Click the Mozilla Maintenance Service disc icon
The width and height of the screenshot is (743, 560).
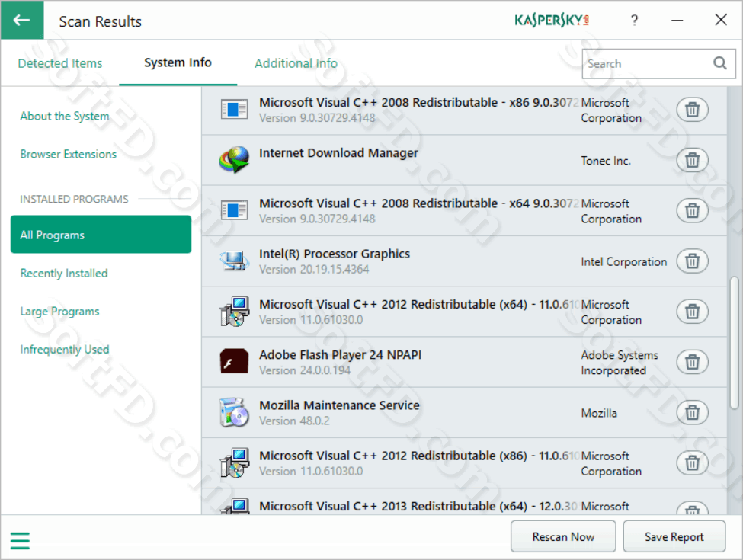(234, 412)
